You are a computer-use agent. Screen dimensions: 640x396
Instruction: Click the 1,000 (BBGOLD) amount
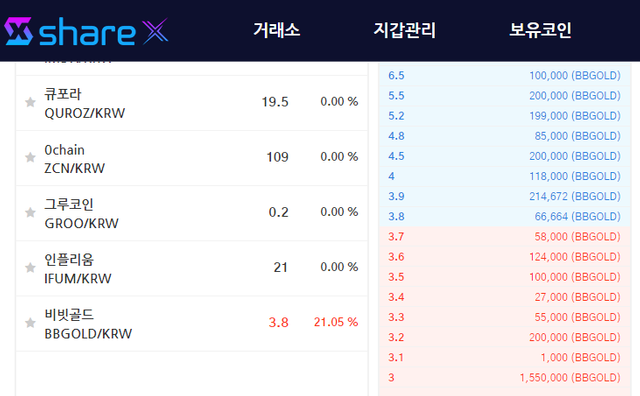(x=580, y=358)
